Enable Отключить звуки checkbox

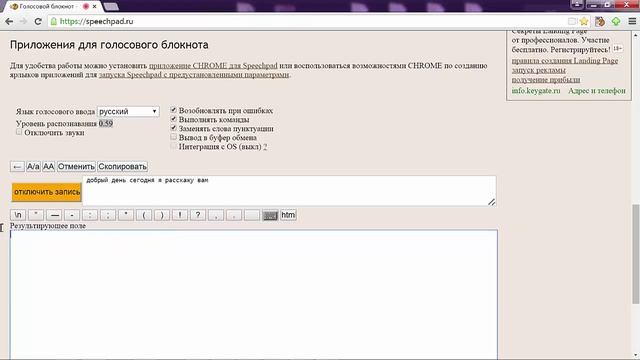click(x=19, y=132)
